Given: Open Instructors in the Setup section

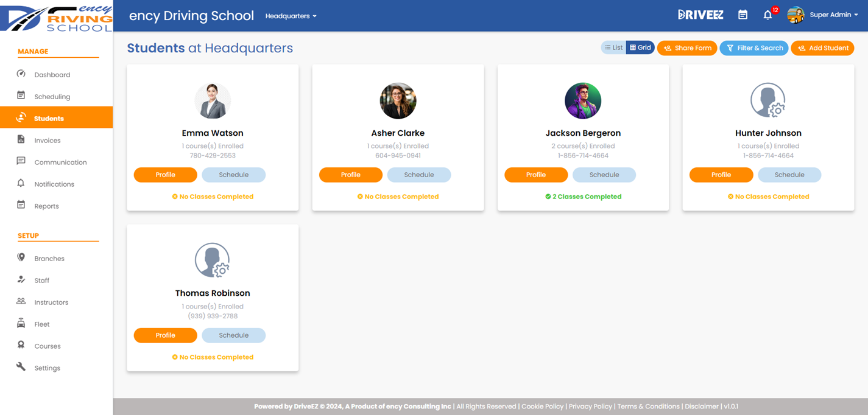Looking at the screenshot, I should click(x=51, y=302).
